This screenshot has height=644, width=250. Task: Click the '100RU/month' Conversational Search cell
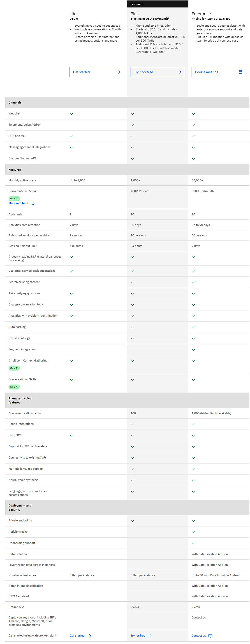(x=140, y=191)
